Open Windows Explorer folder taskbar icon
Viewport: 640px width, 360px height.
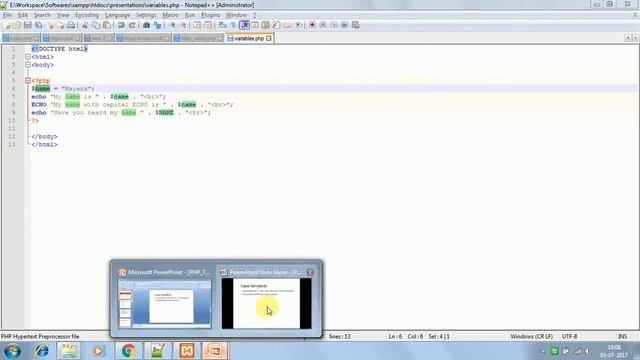(x=69, y=351)
